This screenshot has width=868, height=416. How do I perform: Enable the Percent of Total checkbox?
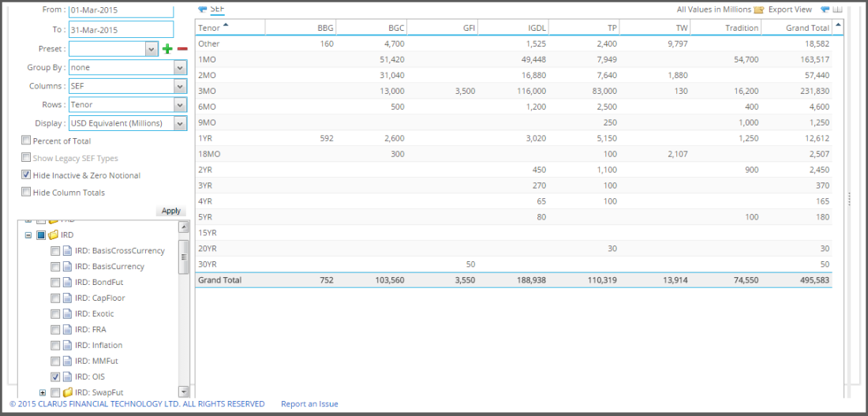click(x=25, y=141)
